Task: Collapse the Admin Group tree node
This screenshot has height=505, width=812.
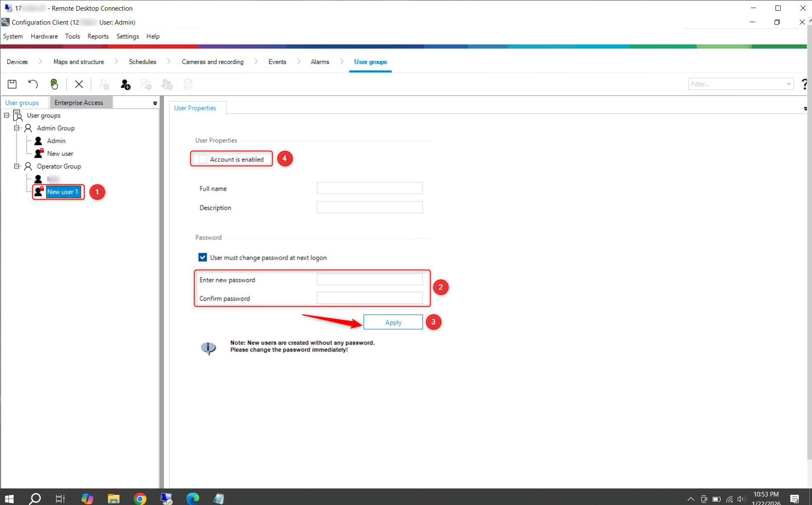Action: click(17, 128)
